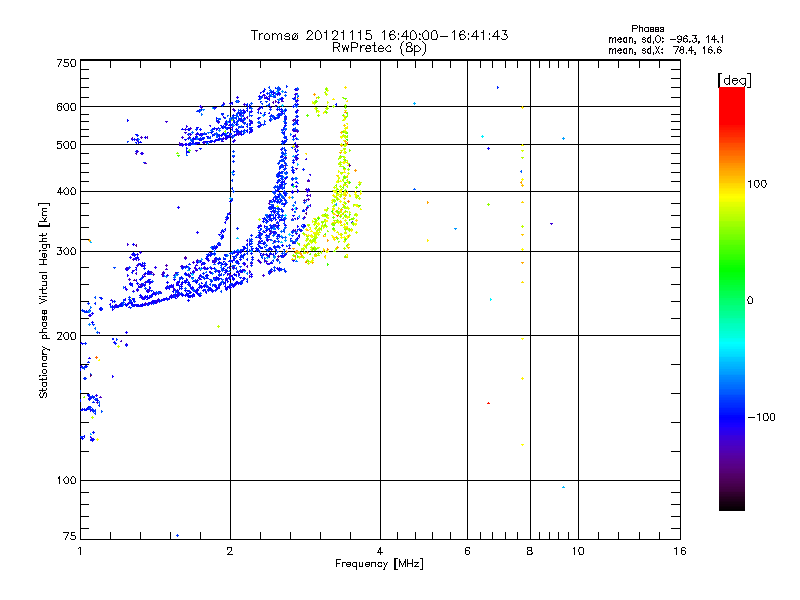Screen dimensions: 800x600
Task: Click the 'mean, sd,X: 78.4, 16.6' statistic
Action: click(x=665, y=50)
